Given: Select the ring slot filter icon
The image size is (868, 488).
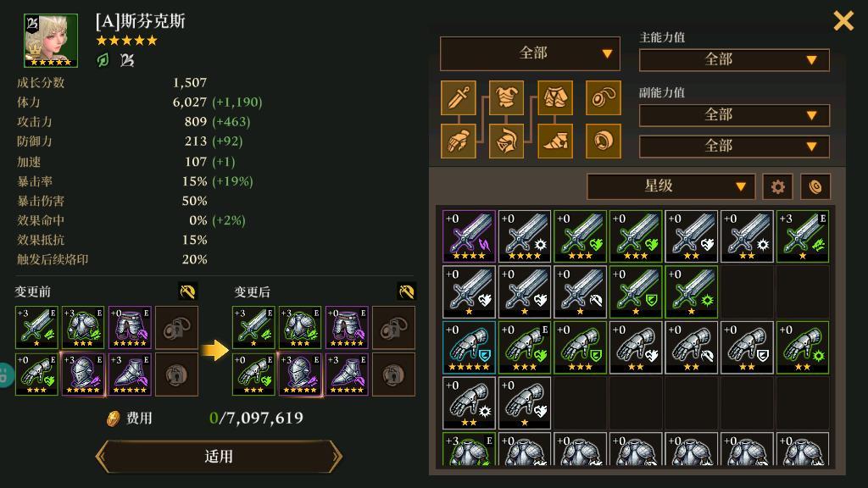Looking at the screenshot, I should click(x=604, y=141).
